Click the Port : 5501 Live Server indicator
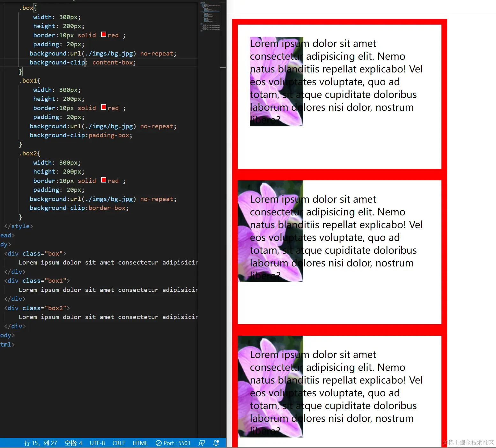The height and width of the screenshot is (448, 496). [173, 443]
